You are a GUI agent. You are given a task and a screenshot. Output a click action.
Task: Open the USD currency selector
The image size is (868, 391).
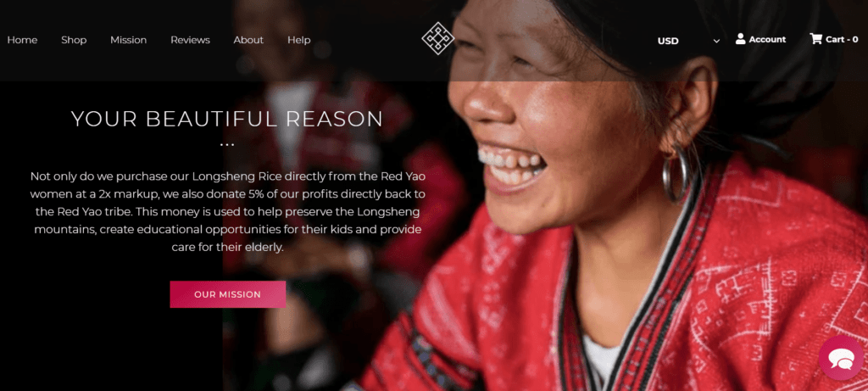tap(688, 41)
